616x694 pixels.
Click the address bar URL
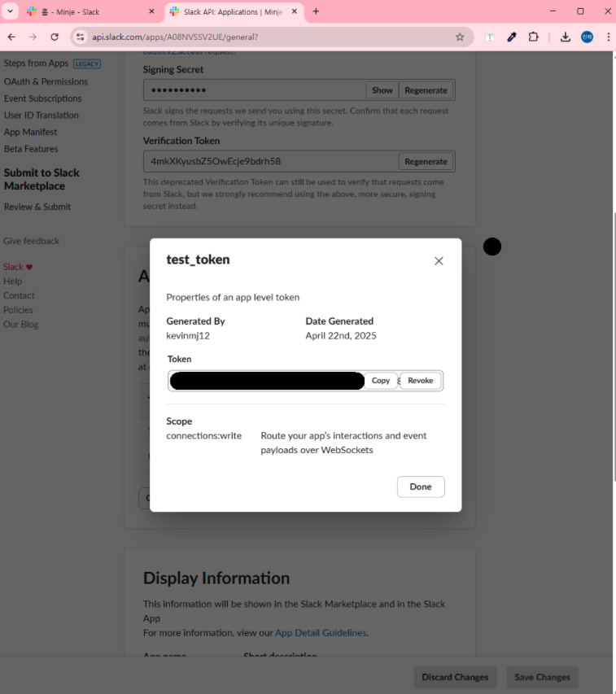pyautogui.click(x=175, y=37)
